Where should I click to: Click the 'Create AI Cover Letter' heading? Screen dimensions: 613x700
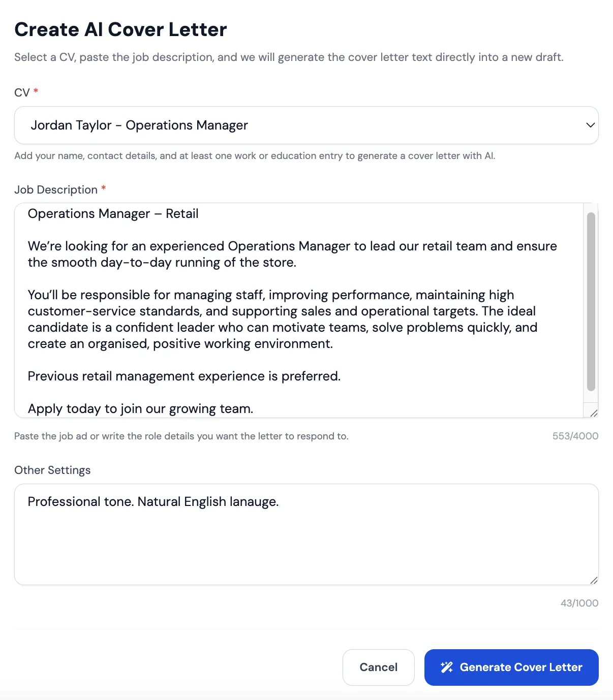tap(120, 29)
